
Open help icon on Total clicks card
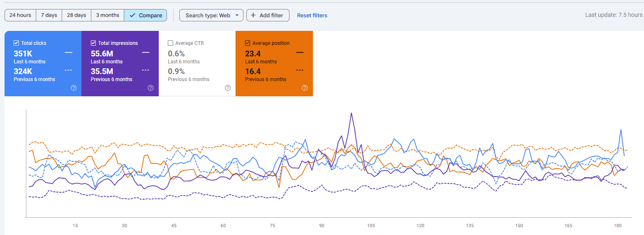[74, 88]
